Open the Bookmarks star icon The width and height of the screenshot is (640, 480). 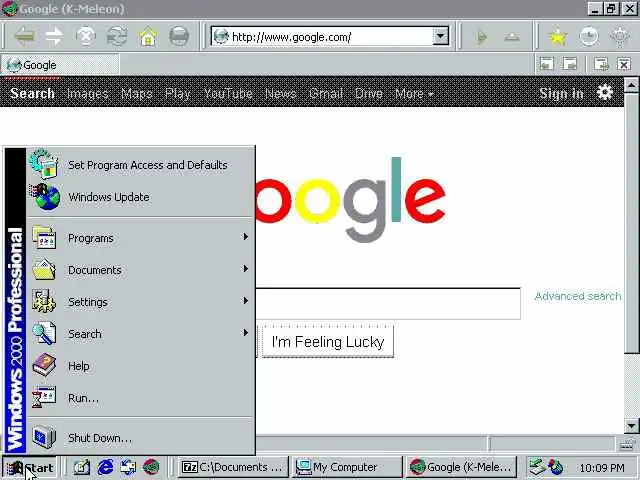(x=558, y=37)
